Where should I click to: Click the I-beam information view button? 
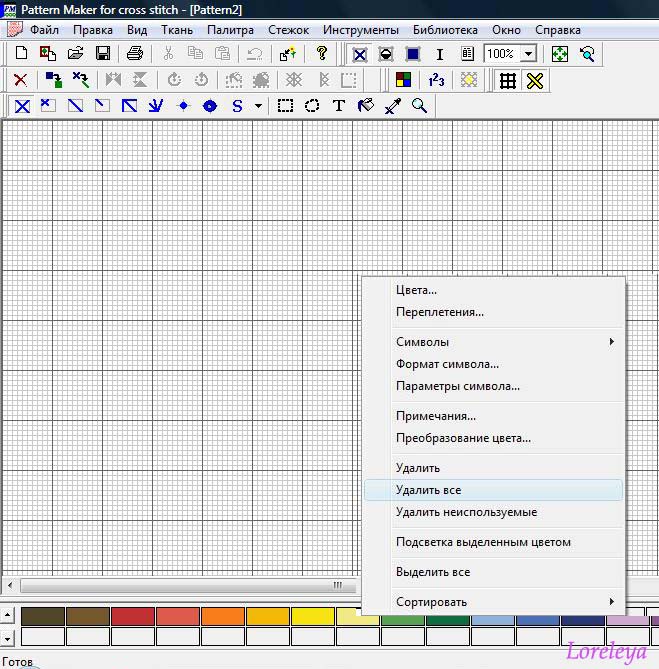tap(440, 54)
